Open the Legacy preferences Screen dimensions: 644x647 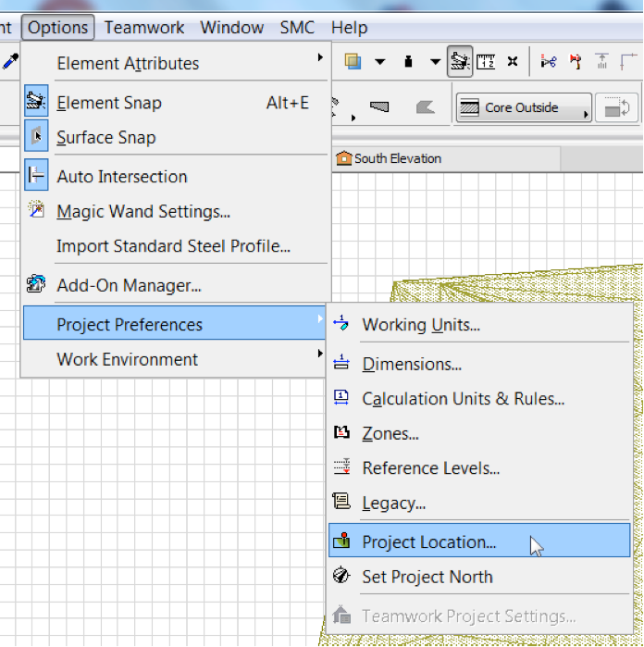click(479, 503)
